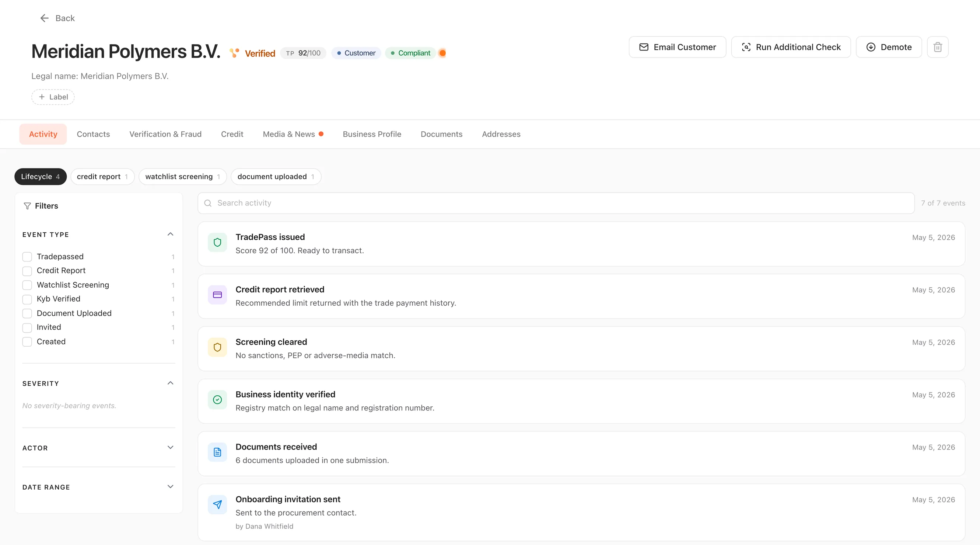Viewport: 980px width, 545px height.
Task: Click the orange dot on Media & News
Action: pos(321,134)
